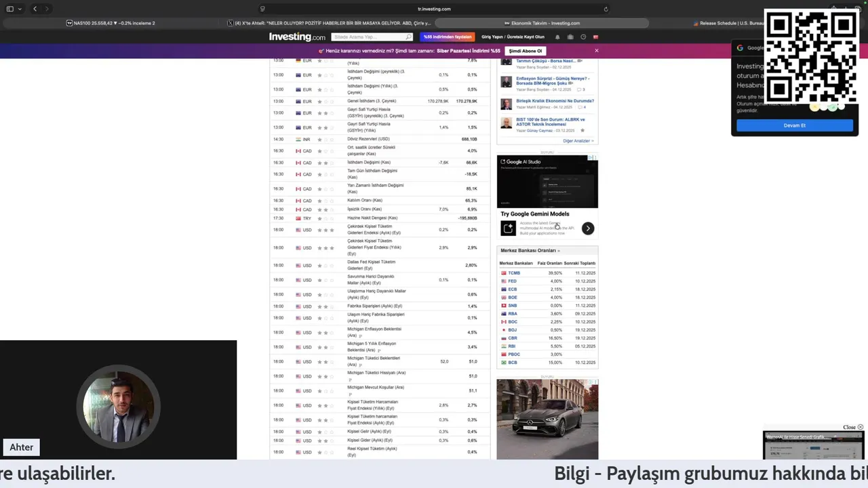Go forward with Safari's forward arrow
This screenshot has height=488, width=868.
tap(47, 9)
